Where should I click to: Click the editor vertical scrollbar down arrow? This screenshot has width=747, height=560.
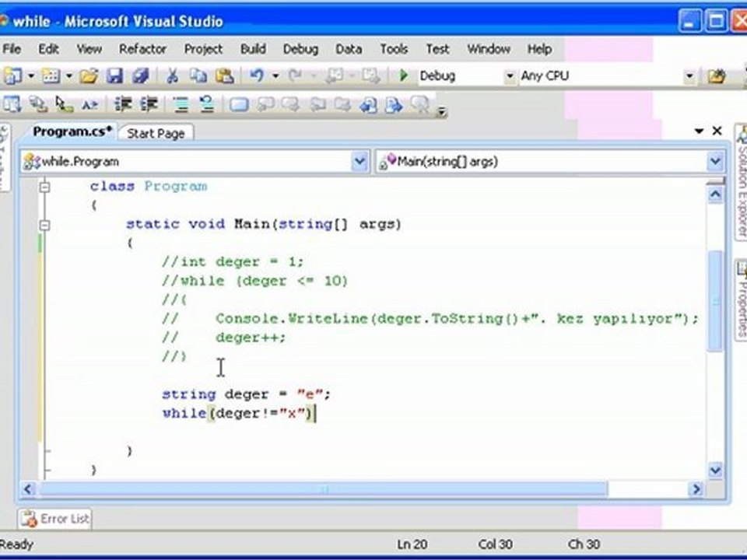714,471
